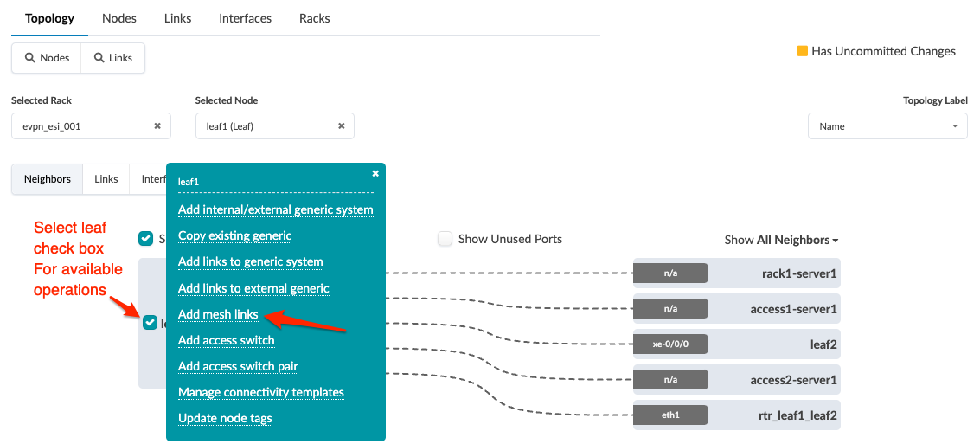Toggle the leaf1 node checkbox
Image resolution: width=980 pixels, height=444 pixels.
(151, 323)
